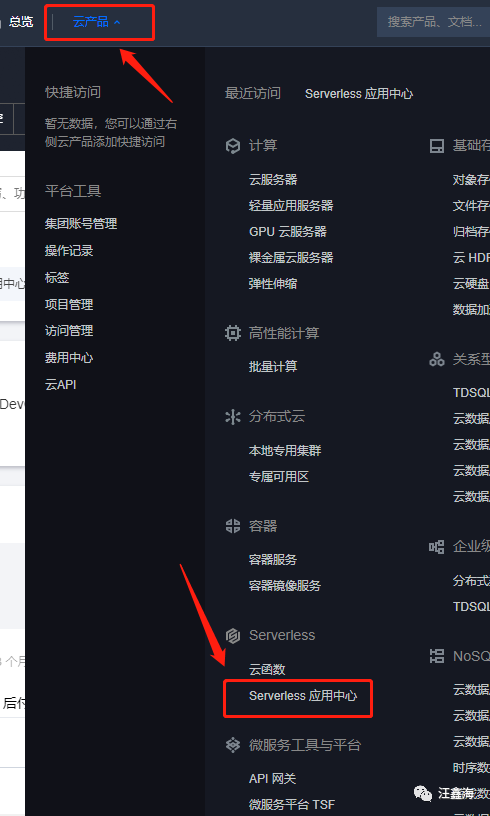Screen dimensions: 490x816
Task: Select 轻量应用服务器 product
Action: [x=291, y=206]
